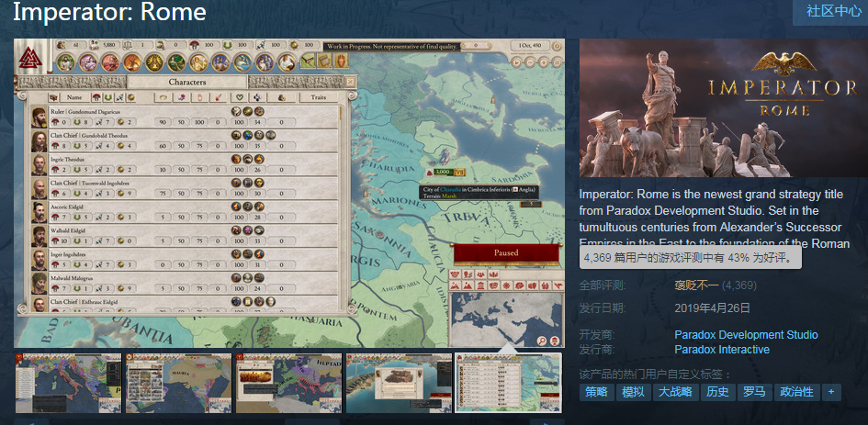868x425 pixels.
Task: Open the Paradox Interactive publisher link
Action: pos(722,350)
